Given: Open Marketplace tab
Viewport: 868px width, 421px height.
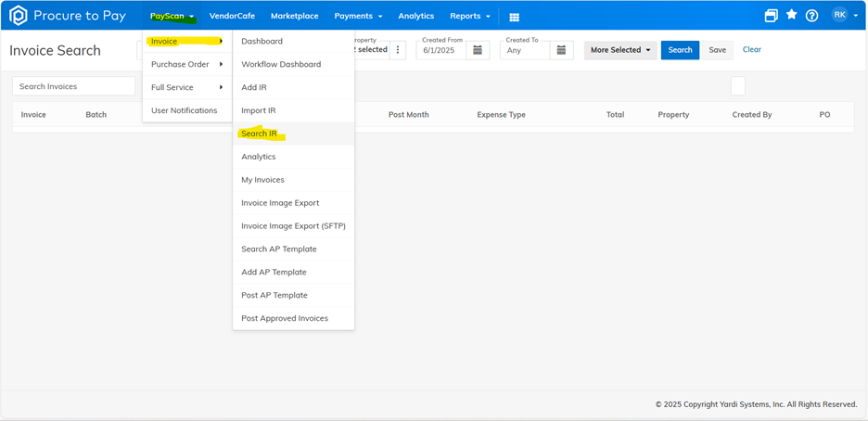Looking at the screenshot, I should pyautogui.click(x=295, y=16).
